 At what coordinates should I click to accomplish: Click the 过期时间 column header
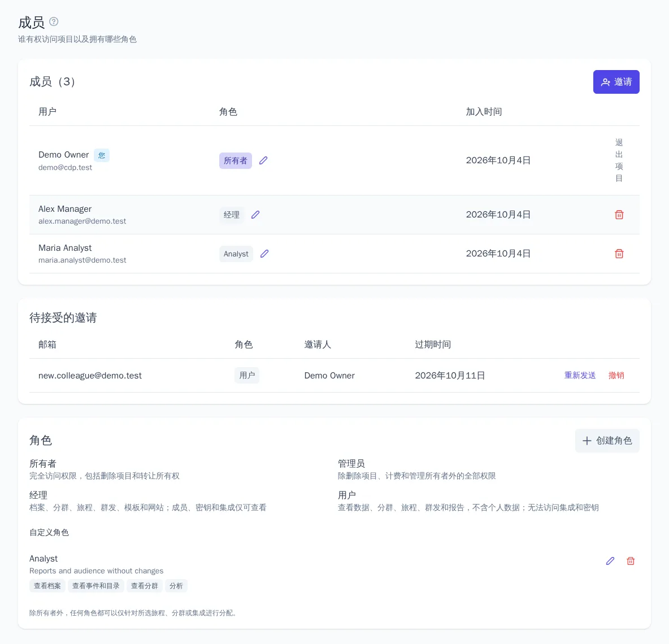tap(433, 345)
